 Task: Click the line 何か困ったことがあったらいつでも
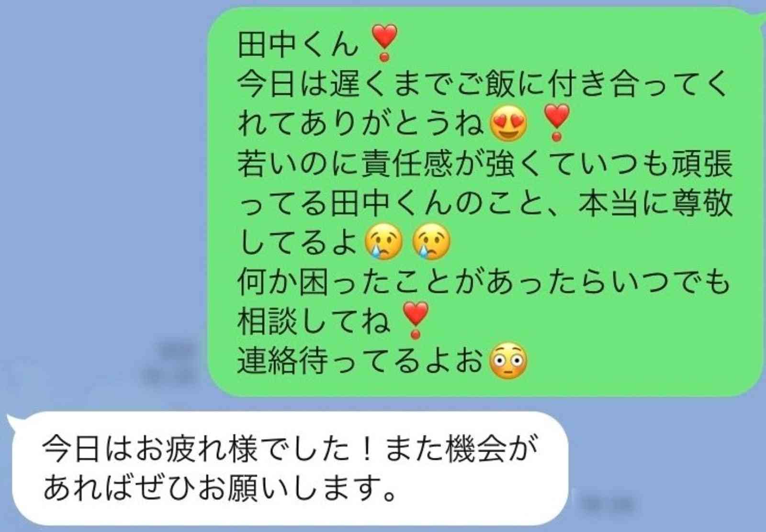pos(484,282)
